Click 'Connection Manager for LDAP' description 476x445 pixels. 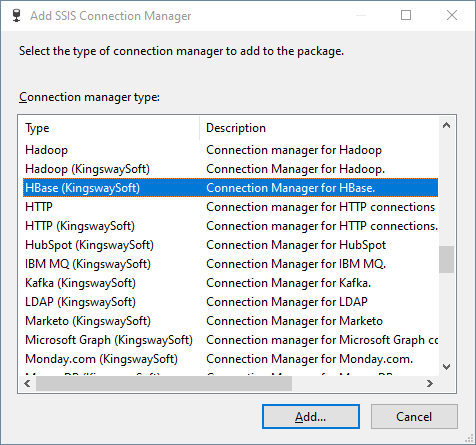pyautogui.click(x=287, y=302)
